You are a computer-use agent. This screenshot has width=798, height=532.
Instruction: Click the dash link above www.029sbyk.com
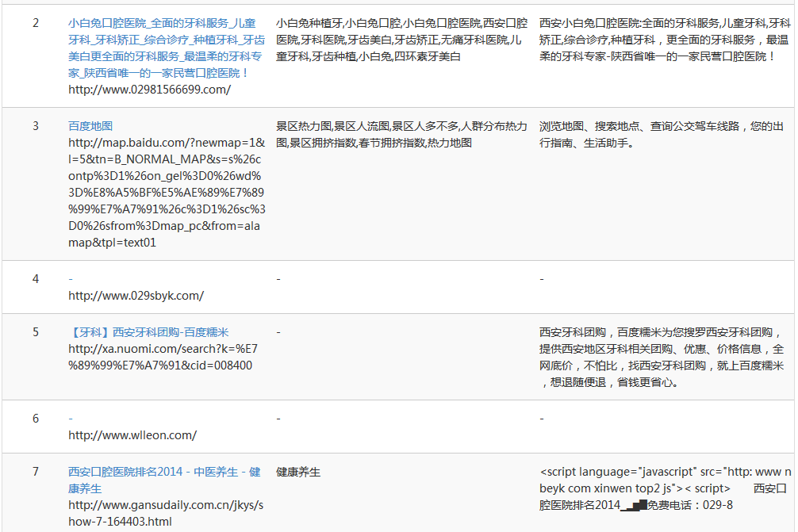coord(71,279)
